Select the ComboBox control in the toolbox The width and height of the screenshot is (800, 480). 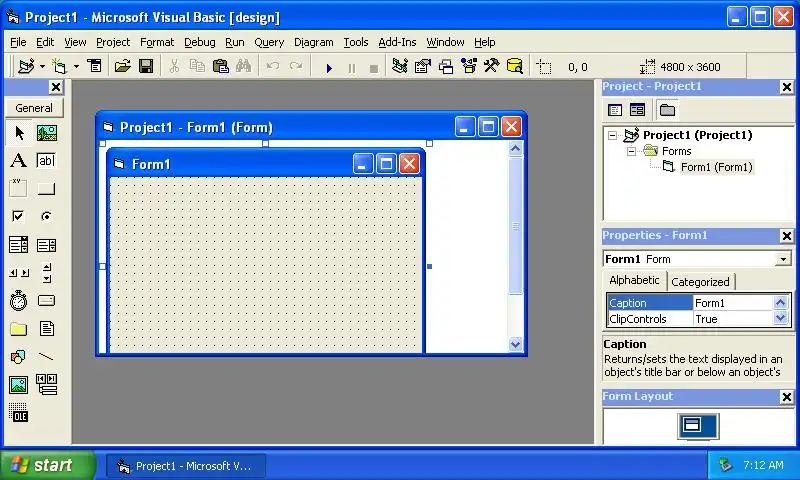tap(19, 245)
